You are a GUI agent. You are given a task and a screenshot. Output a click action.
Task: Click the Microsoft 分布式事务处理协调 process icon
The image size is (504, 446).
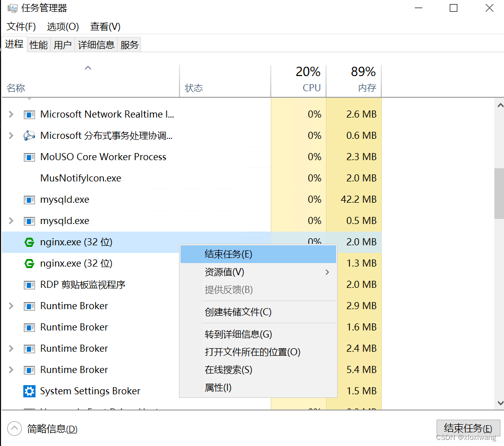[29, 136]
